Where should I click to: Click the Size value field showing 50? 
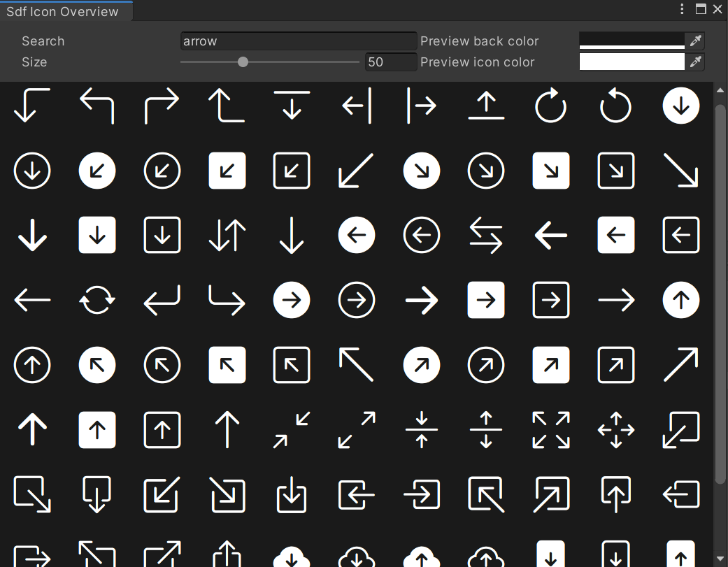click(391, 62)
